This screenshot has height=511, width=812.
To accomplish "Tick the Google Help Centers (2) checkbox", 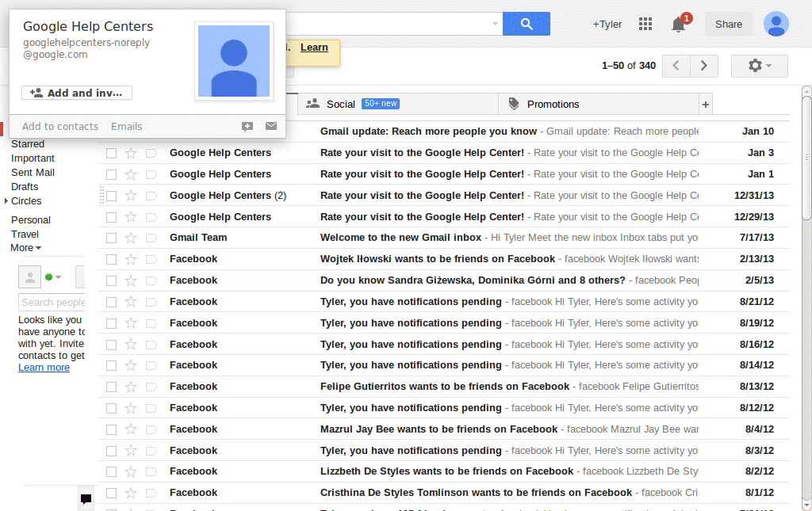I will point(111,196).
